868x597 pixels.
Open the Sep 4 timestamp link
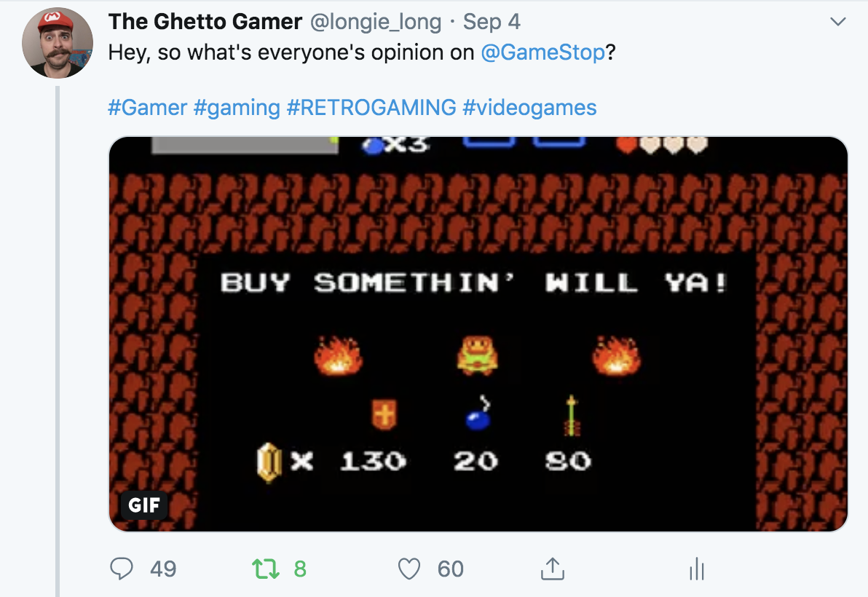click(x=492, y=22)
